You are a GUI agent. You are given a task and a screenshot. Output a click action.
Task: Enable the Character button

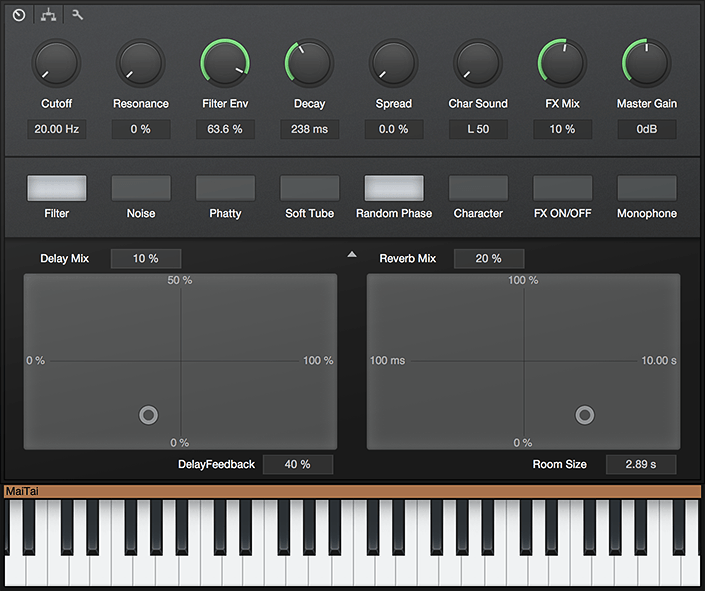tap(478, 188)
